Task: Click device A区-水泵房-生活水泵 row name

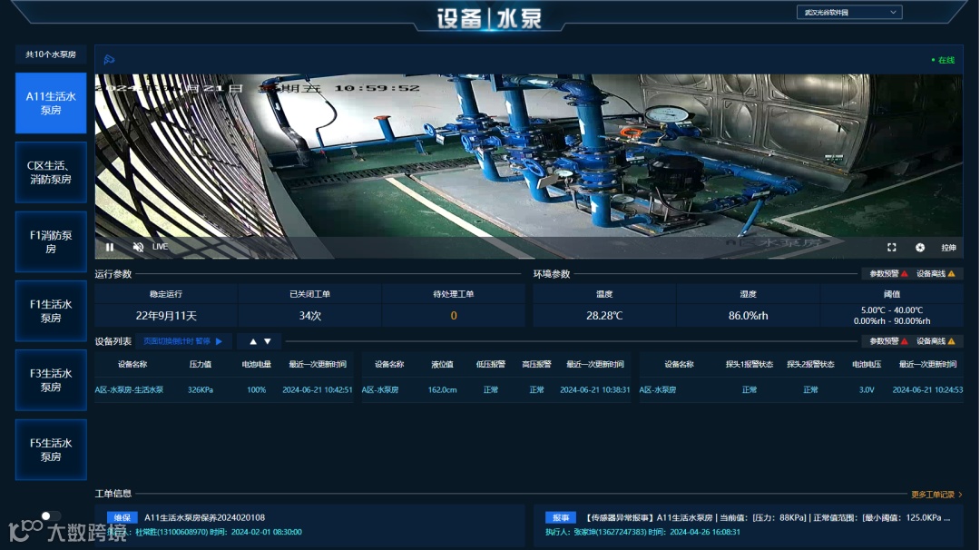Action: tap(130, 390)
